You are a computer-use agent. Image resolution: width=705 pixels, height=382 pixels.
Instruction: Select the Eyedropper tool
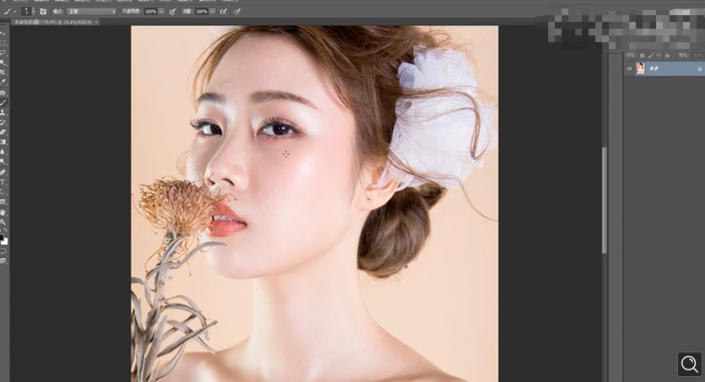click(x=3, y=82)
